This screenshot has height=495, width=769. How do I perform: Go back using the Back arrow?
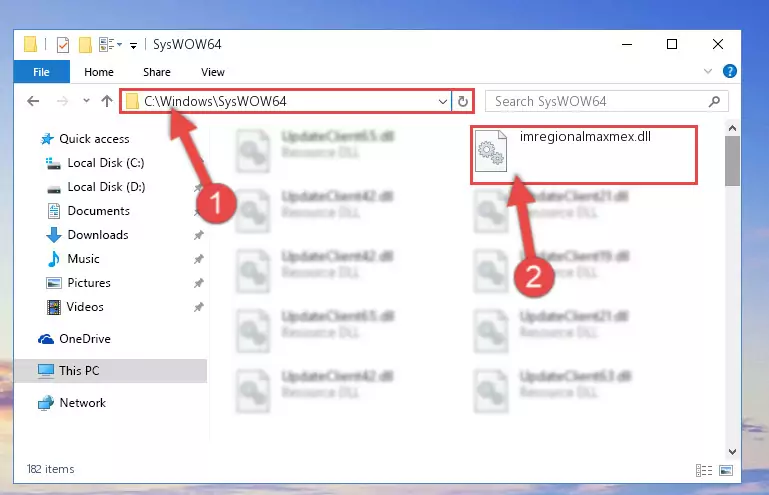(x=33, y=101)
